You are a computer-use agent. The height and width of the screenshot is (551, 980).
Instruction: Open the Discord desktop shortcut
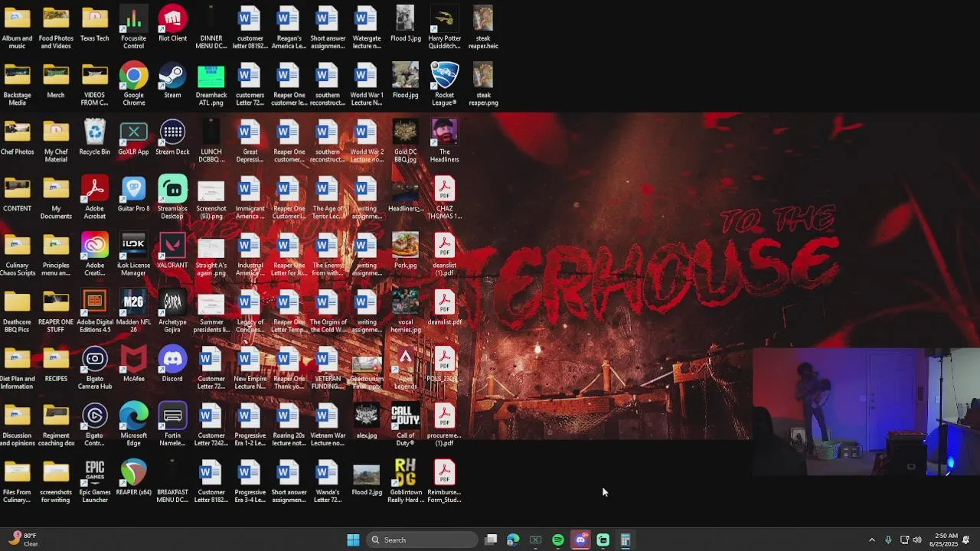tap(172, 364)
